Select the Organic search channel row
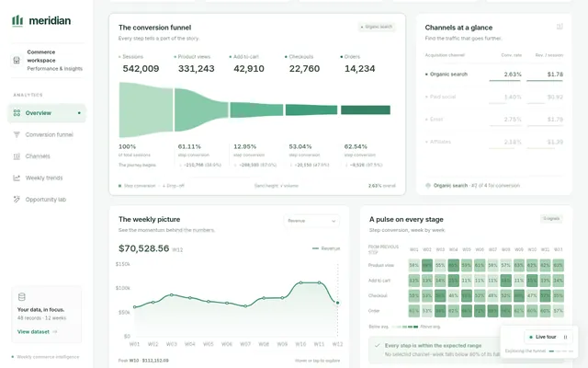The height and width of the screenshot is (368, 588). point(494,75)
